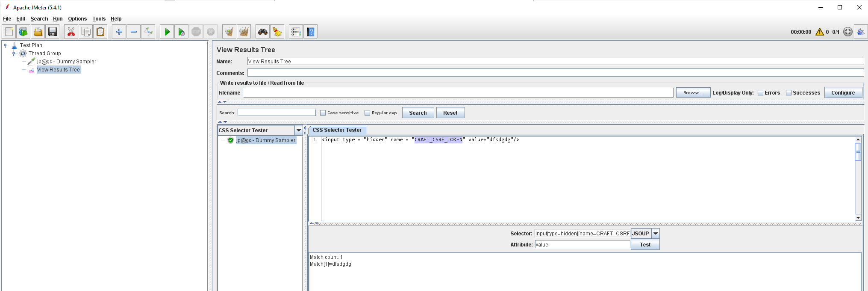
Task: Click the feather icon at toolbar far right
Action: point(861,32)
